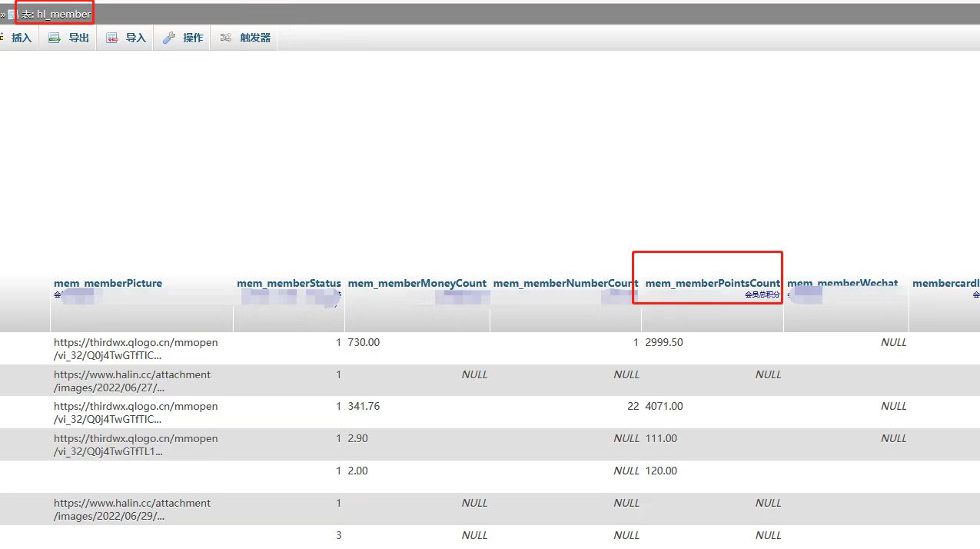Select the 2999.50 points cell
Viewport: 980px width, 549px height.
pyautogui.click(x=664, y=342)
